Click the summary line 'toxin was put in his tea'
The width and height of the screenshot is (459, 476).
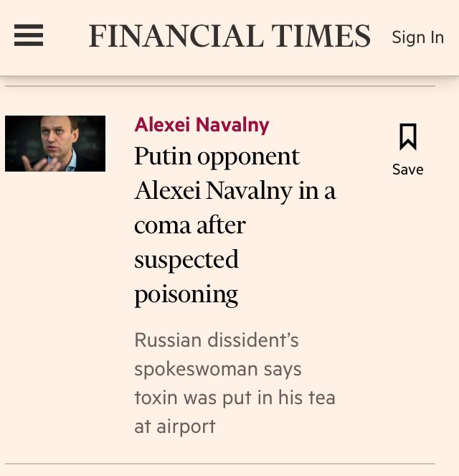pyautogui.click(x=235, y=397)
